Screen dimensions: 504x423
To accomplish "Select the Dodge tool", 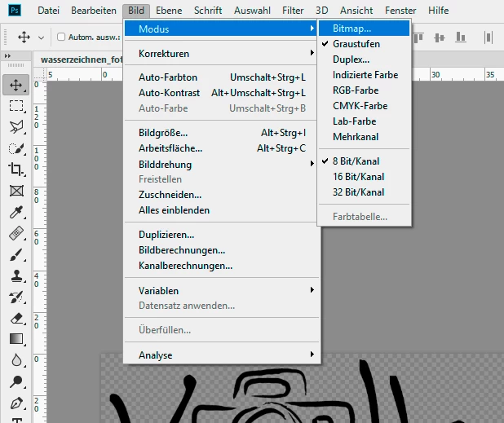I will pos(16,381).
